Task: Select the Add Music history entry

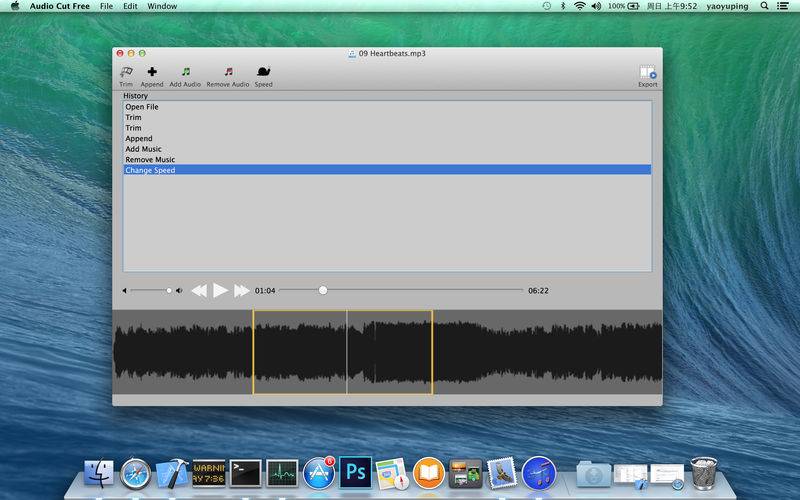Action: point(143,149)
